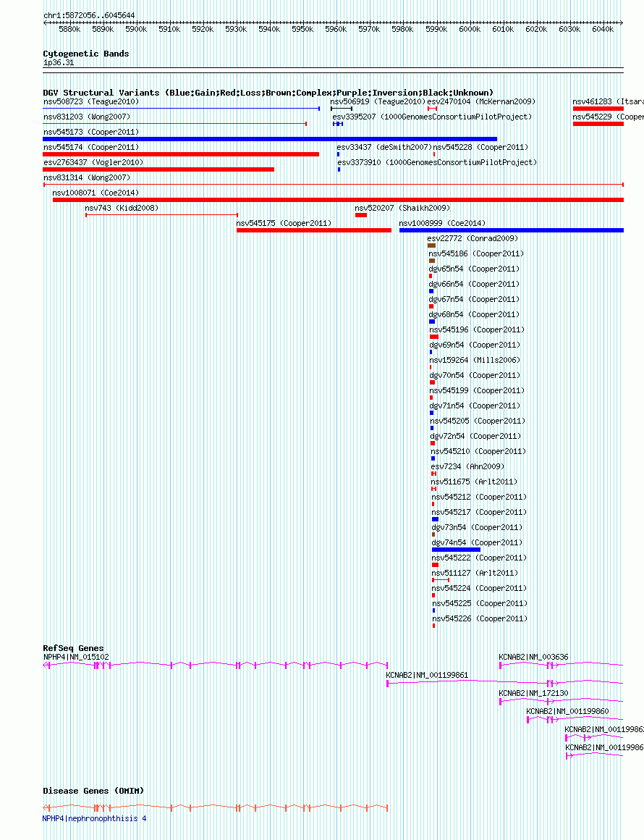The height and width of the screenshot is (840, 644).
Task: Click esv3395207 1000 Genomes variant label
Action: tap(432, 117)
